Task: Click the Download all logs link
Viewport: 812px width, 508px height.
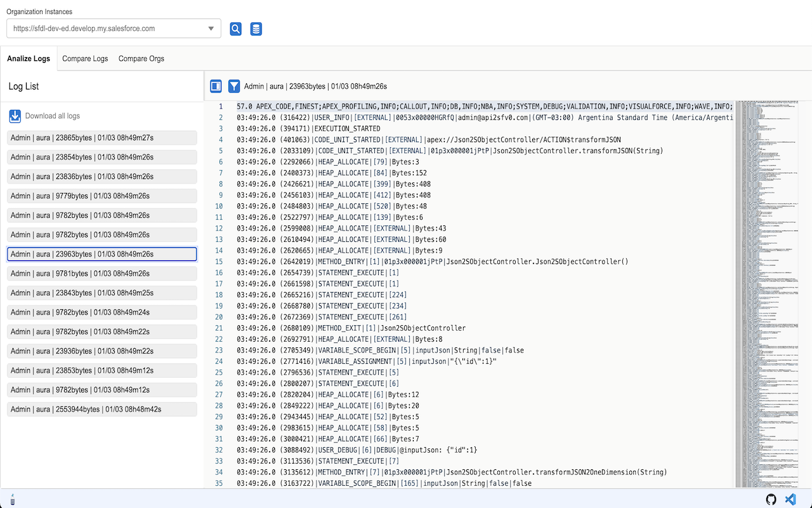Action: pos(53,116)
